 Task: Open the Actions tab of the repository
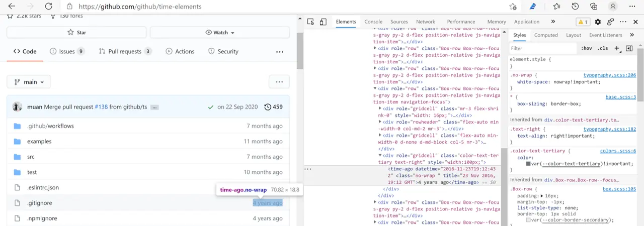pos(180,51)
